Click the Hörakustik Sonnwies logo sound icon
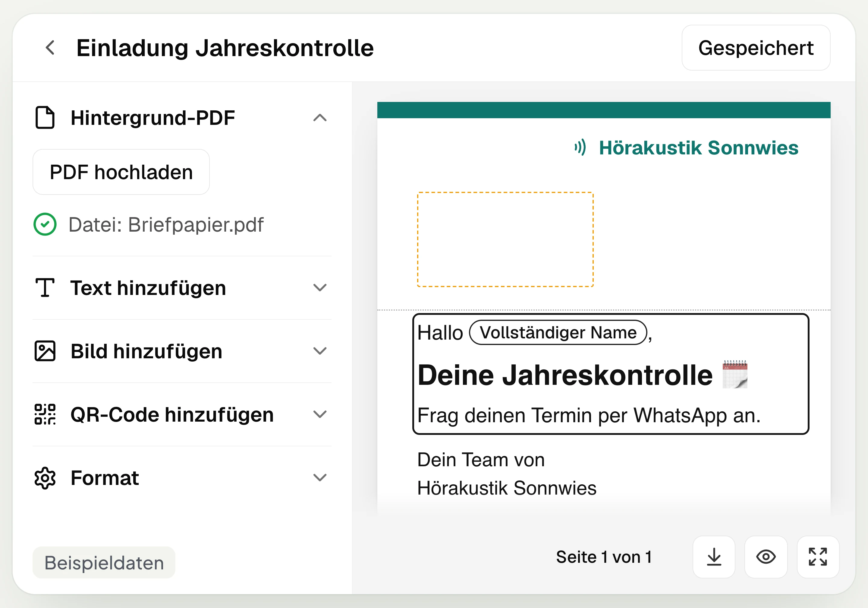The height and width of the screenshot is (608, 868). coord(580,147)
